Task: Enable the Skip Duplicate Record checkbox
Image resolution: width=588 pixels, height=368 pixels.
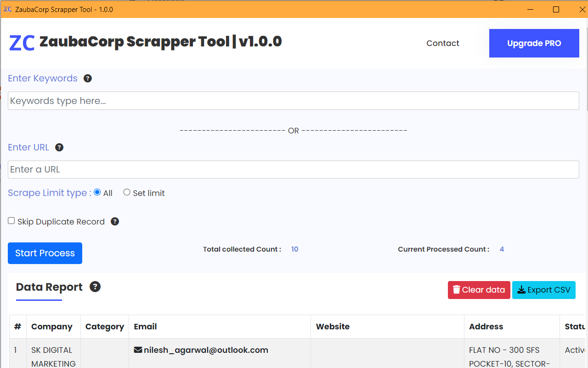Action: click(11, 221)
